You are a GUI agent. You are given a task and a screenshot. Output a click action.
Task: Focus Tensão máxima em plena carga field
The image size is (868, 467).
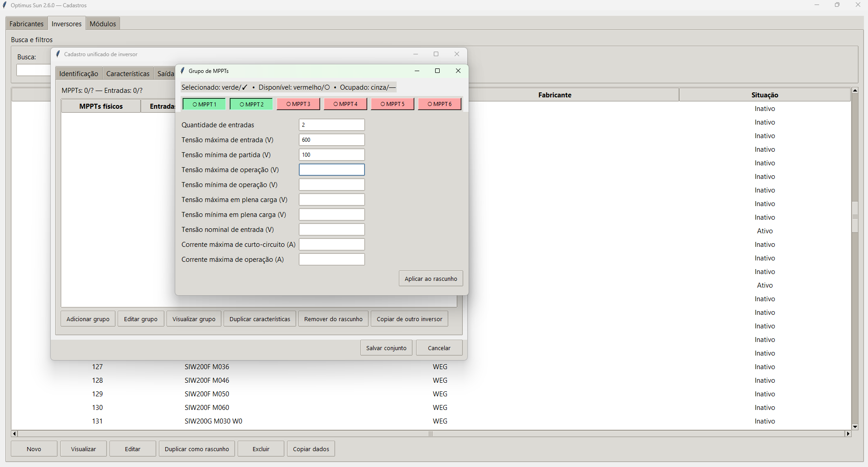(x=332, y=200)
